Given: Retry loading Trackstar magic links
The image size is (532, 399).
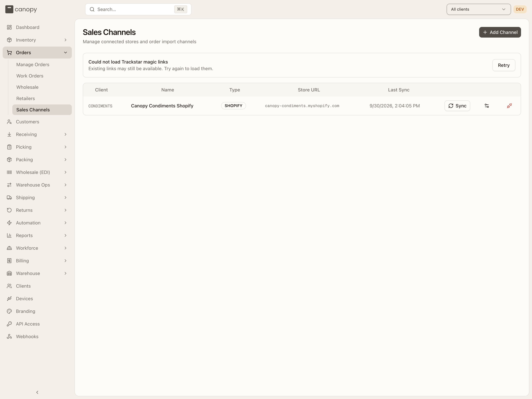Looking at the screenshot, I should [504, 65].
